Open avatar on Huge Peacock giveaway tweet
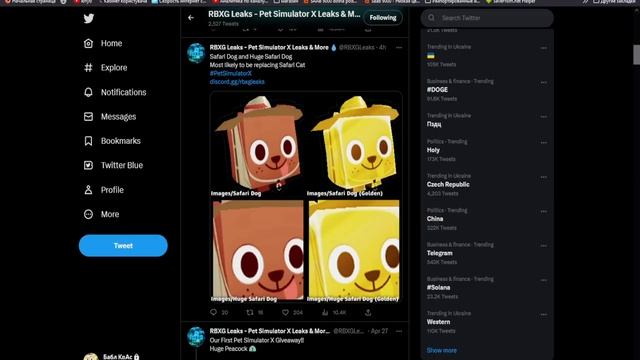The image size is (640, 360). tap(196, 337)
